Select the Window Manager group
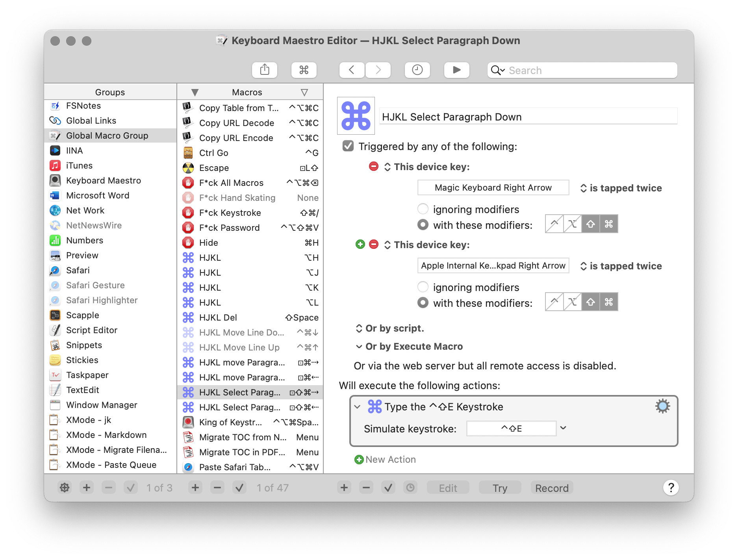 click(110, 405)
